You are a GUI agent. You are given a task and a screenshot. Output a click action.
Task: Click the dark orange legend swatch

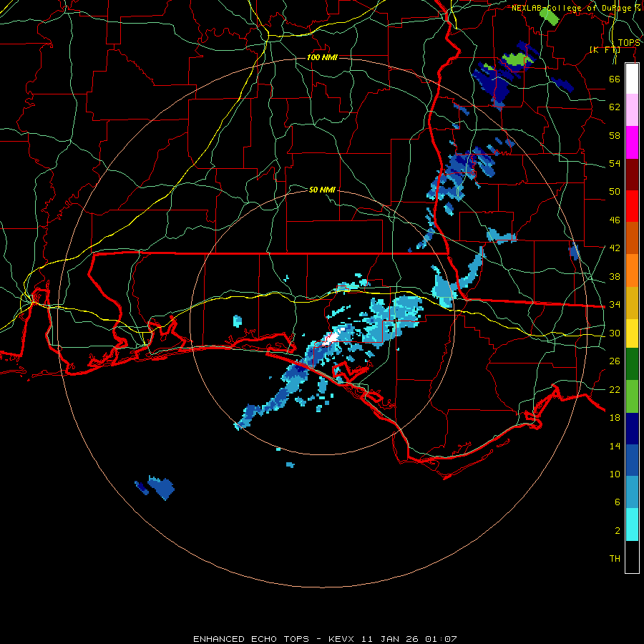[632, 238]
